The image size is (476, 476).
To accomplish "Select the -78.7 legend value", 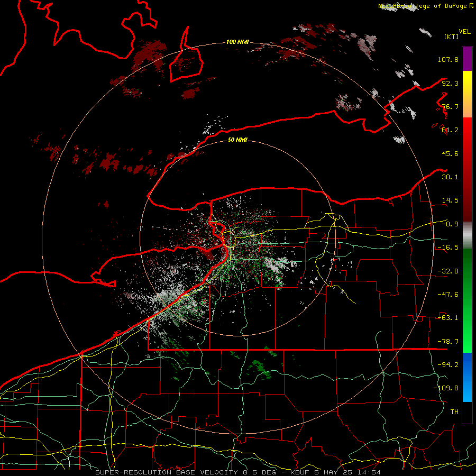I will [x=448, y=342].
